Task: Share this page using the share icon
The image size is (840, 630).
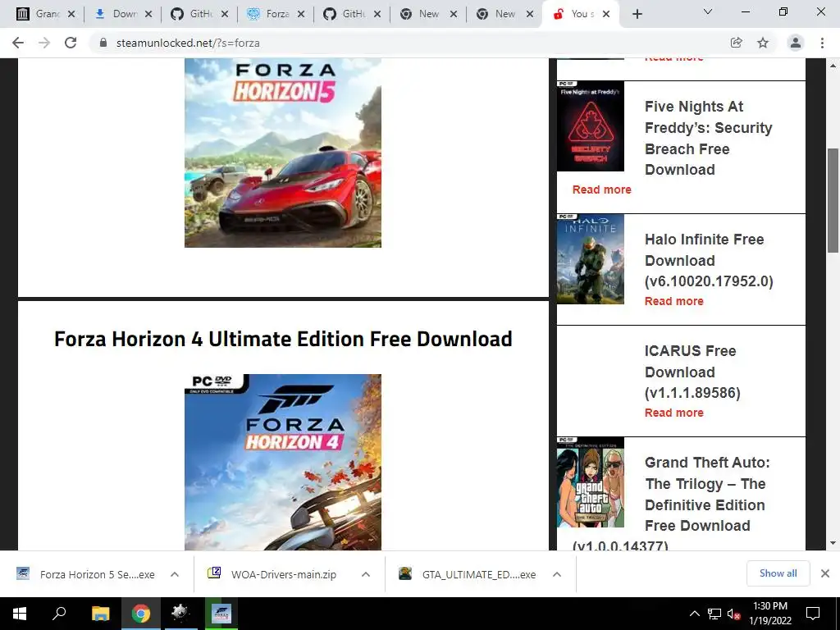Action: click(736, 43)
